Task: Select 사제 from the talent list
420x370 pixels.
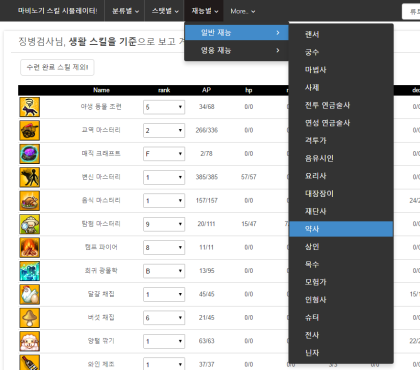Action: [x=341, y=87]
